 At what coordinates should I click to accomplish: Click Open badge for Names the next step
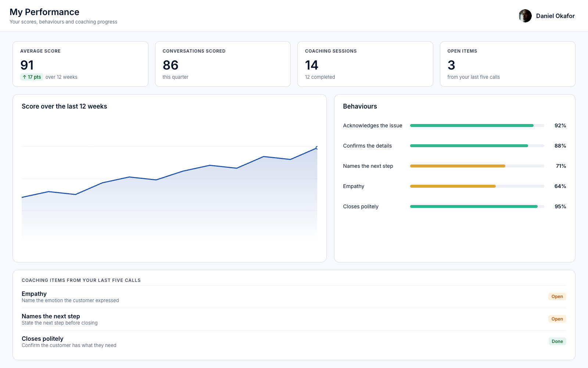click(x=557, y=319)
